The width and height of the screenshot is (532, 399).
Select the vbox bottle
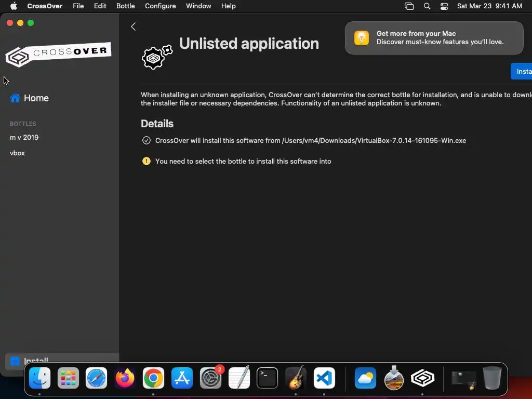pos(17,153)
